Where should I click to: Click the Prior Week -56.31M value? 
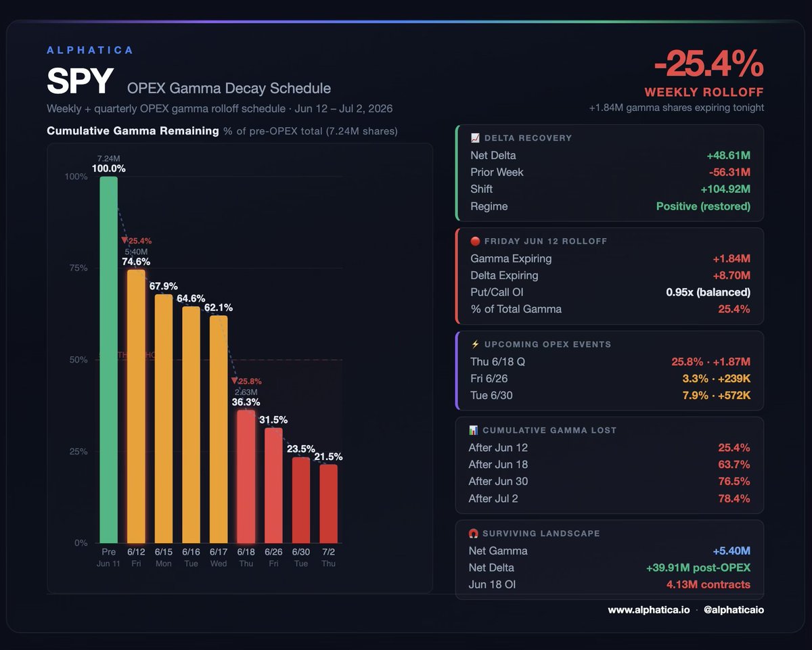[x=729, y=172]
